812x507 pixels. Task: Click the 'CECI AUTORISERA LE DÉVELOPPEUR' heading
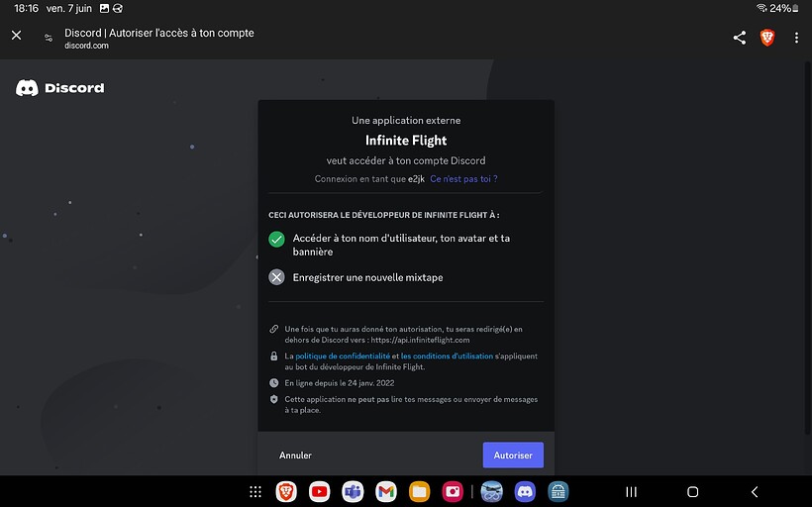384,215
